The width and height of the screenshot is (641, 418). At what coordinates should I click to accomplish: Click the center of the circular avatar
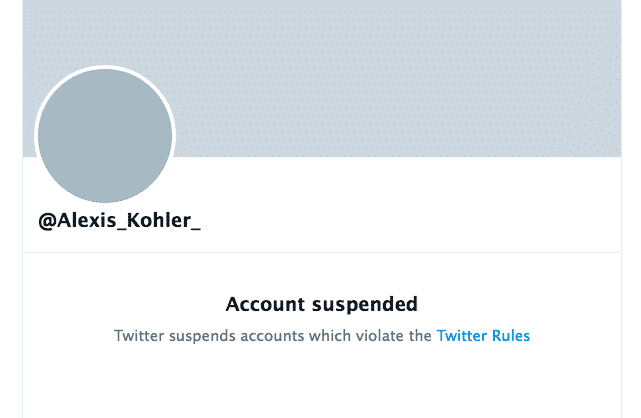pyautogui.click(x=104, y=135)
